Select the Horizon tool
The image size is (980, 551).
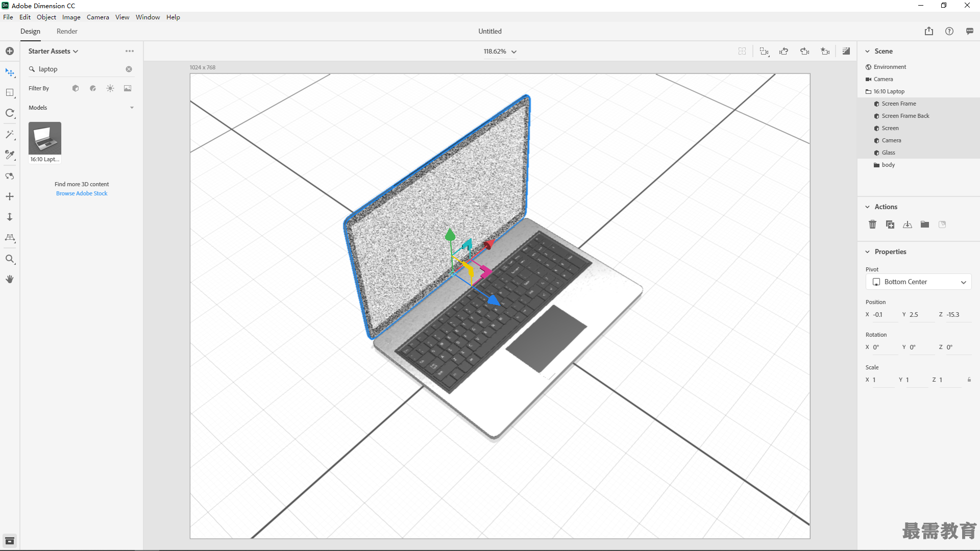coord(10,238)
